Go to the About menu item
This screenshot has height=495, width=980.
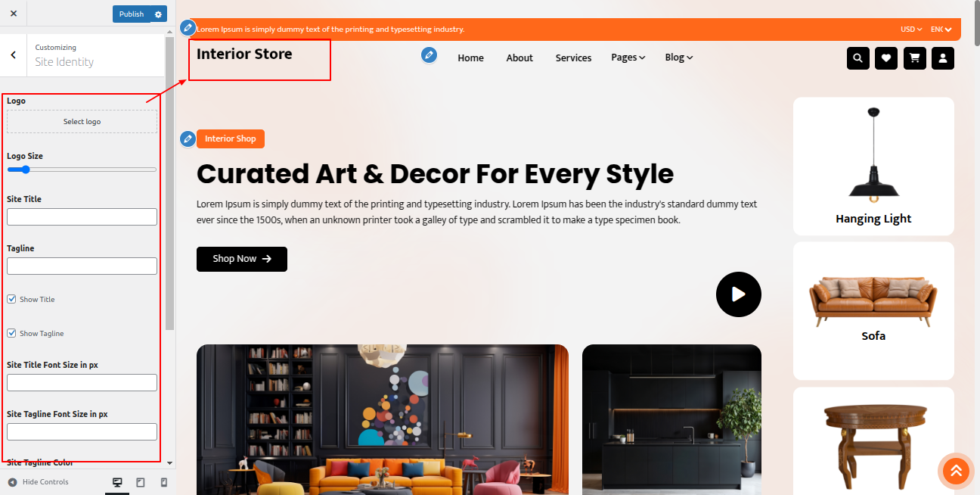tap(519, 58)
